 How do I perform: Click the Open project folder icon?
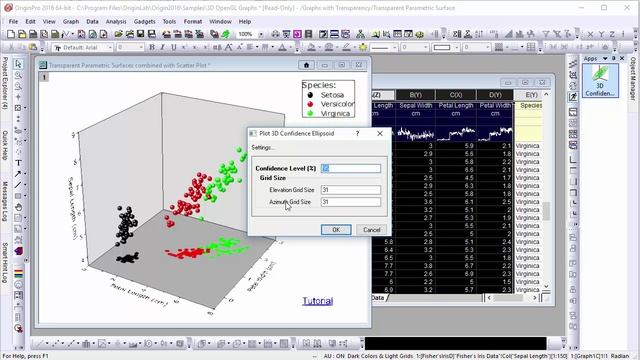118,34
